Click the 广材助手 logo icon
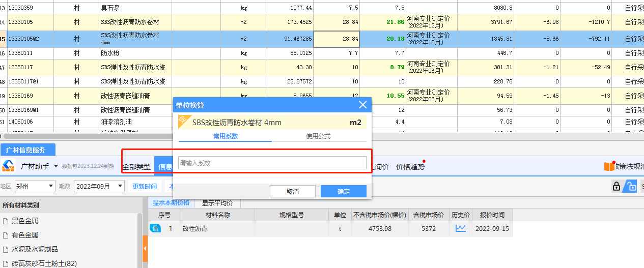The image size is (644, 268). (9, 166)
